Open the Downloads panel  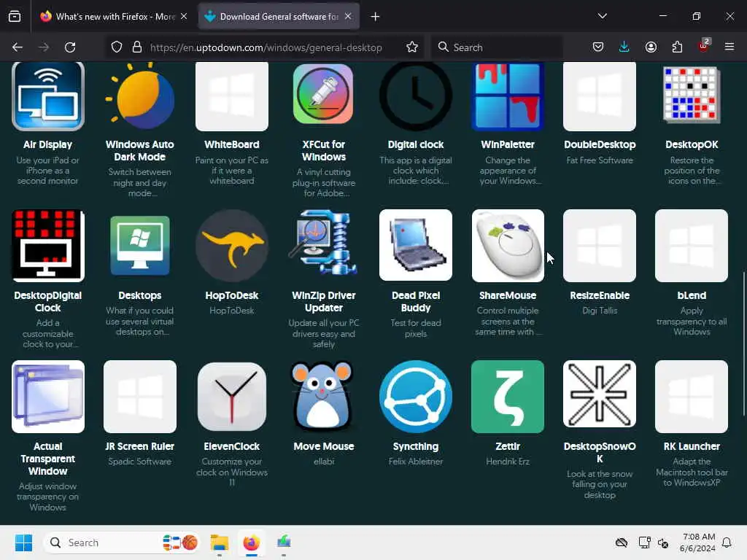coord(624,47)
